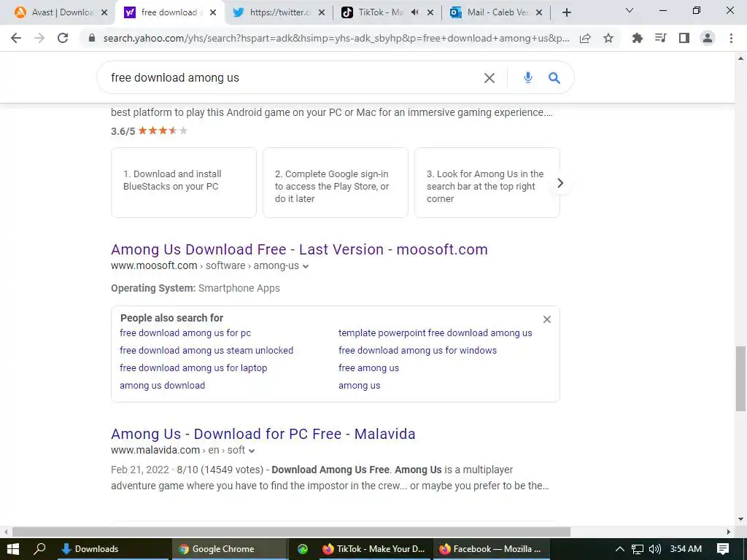Screen dimensions: 747x560
Task: Select the plain among us suggestion
Action: [x=359, y=386]
